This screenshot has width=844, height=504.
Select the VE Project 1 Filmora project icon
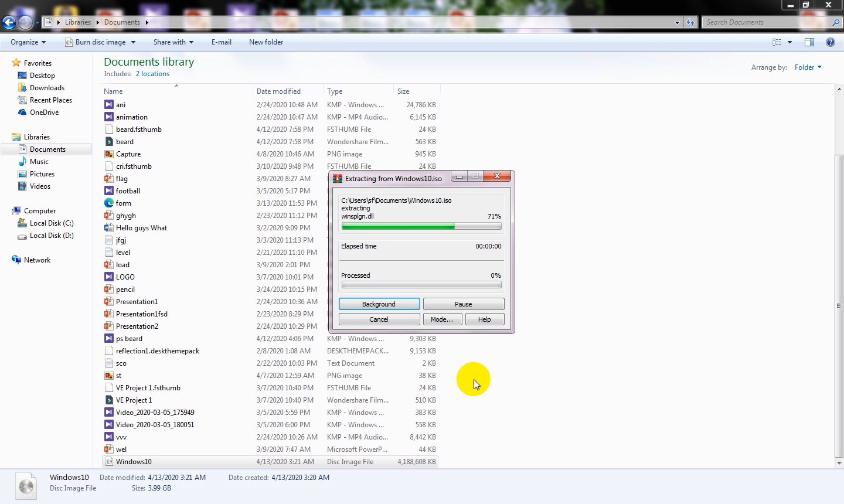(x=109, y=400)
